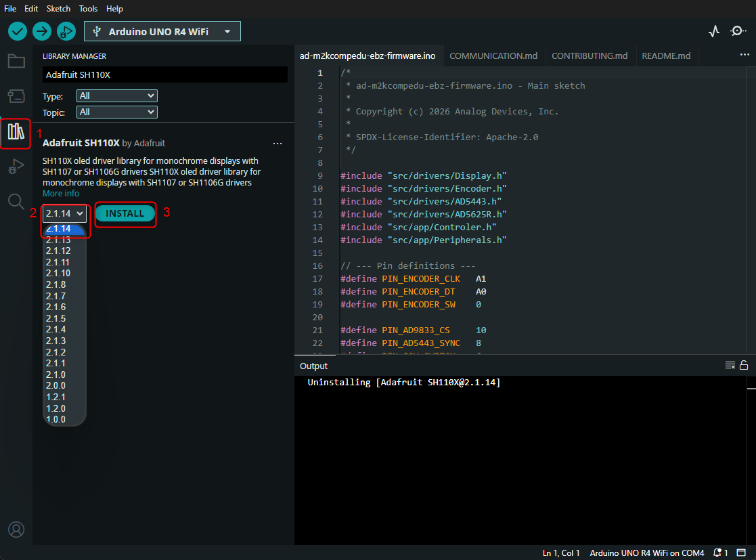Switch to the README.md tab
The image size is (756, 560).
point(666,56)
